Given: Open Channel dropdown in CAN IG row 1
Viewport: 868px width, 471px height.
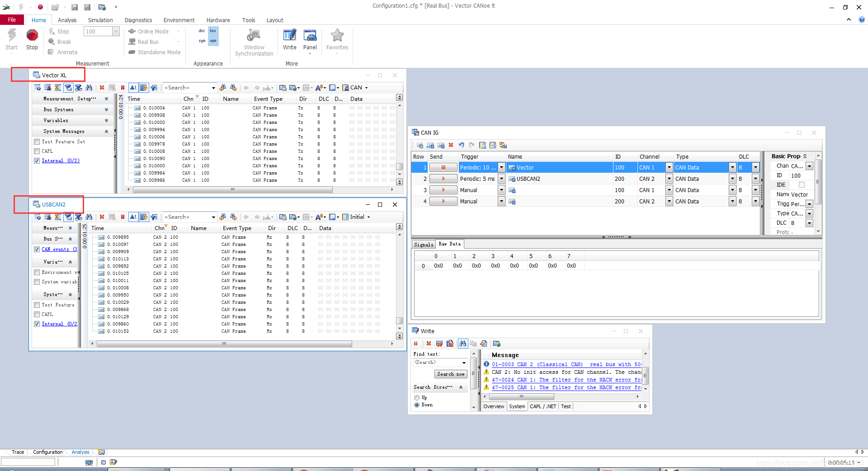Looking at the screenshot, I should (669, 168).
